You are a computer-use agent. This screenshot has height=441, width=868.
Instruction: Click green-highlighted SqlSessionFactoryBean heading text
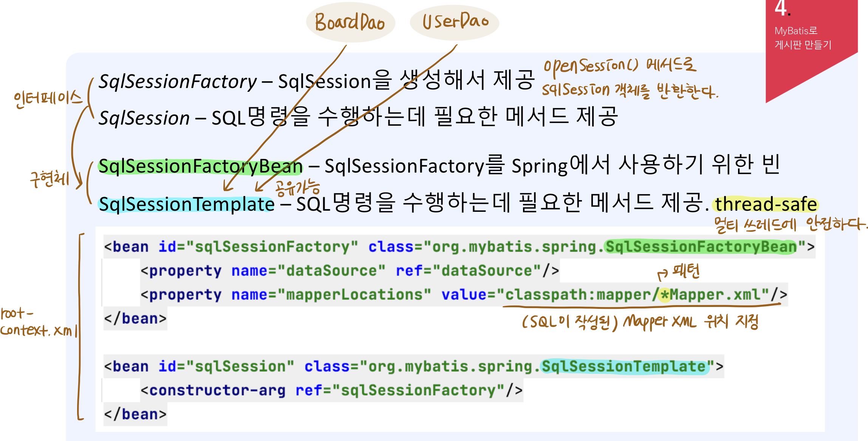200,167
